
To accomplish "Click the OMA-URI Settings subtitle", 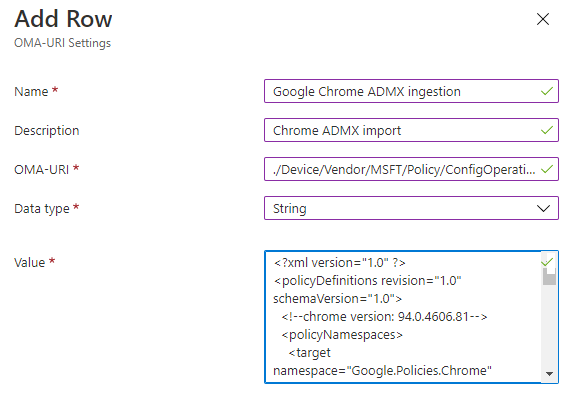I will 62,43.
